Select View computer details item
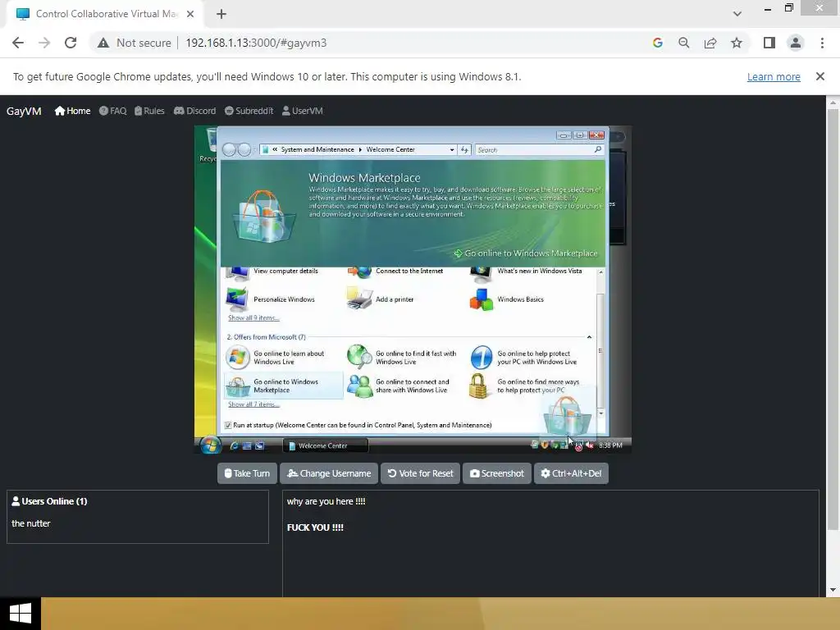This screenshot has width=840, height=630. (272, 272)
